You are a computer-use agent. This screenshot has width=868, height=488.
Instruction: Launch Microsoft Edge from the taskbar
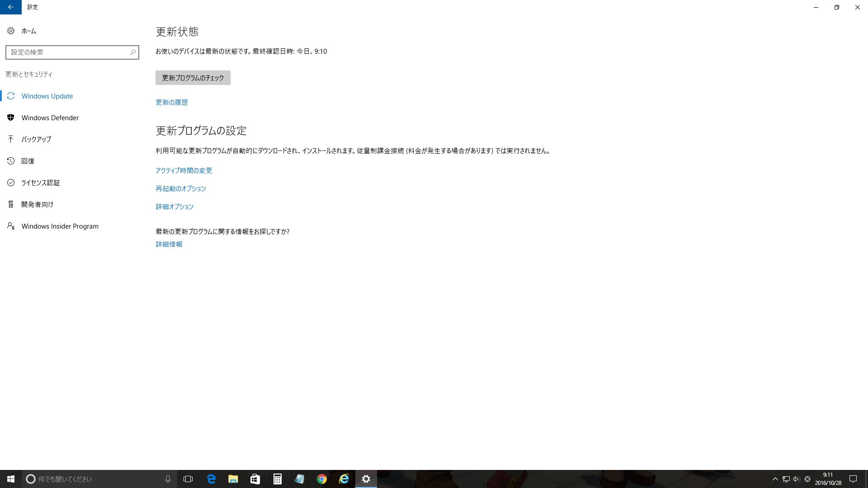click(211, 479)
